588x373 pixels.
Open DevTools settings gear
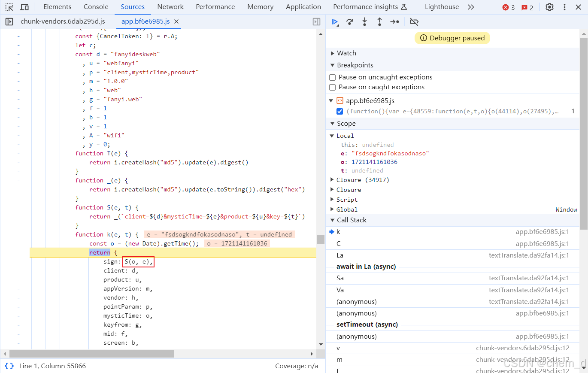pyautogui.click(x=549, y=7)
